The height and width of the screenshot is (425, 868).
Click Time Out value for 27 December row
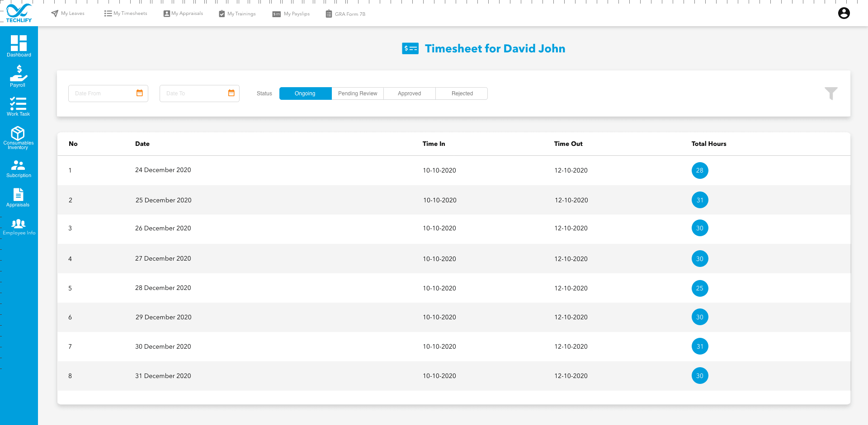point(571,259)
